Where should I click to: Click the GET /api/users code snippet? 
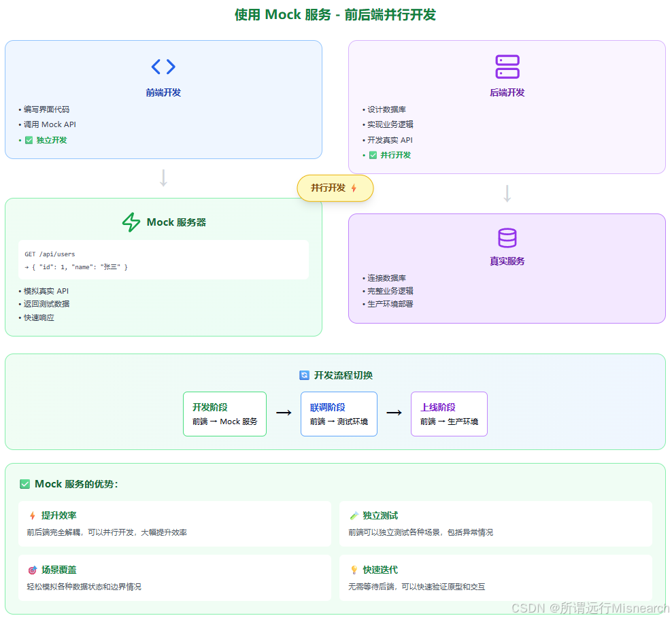[163, 259]
